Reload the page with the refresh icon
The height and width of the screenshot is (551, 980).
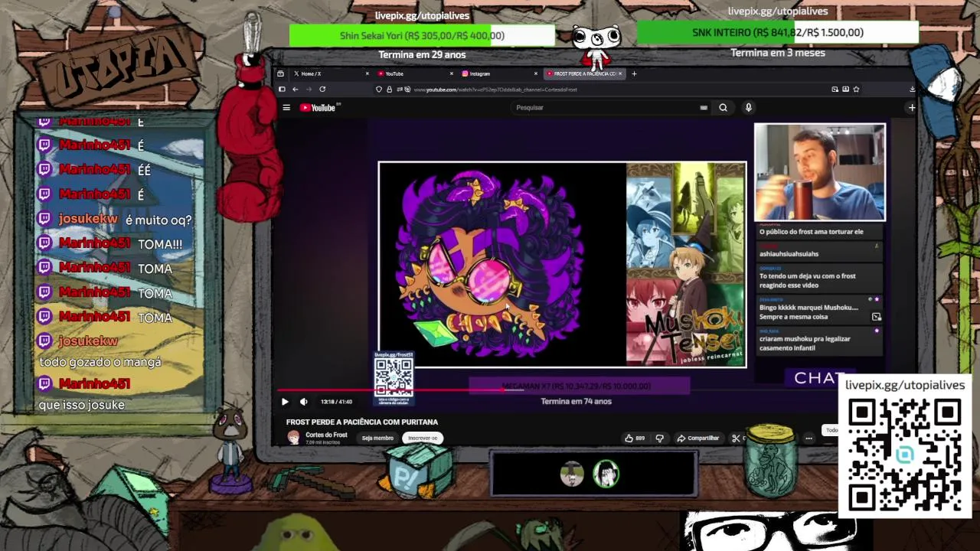(322, 90)
